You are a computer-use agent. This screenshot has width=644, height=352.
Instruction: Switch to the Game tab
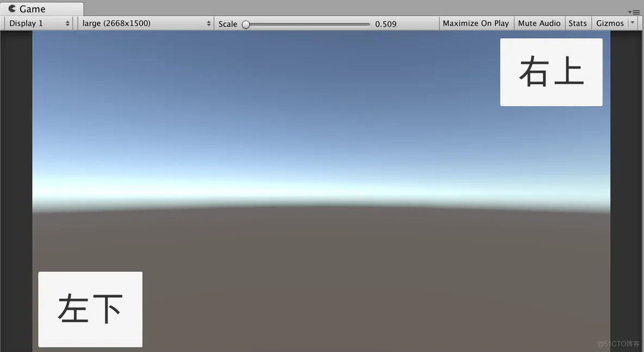42,9
